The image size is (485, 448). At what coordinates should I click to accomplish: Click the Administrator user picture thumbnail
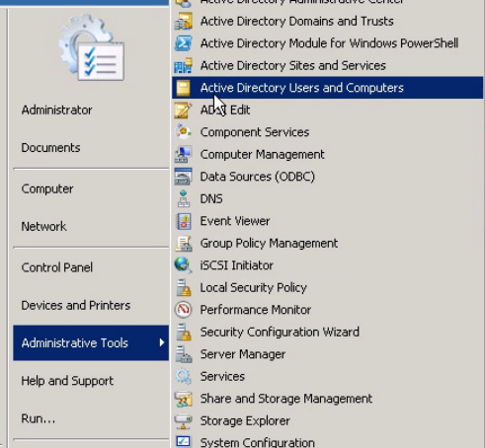91,47
